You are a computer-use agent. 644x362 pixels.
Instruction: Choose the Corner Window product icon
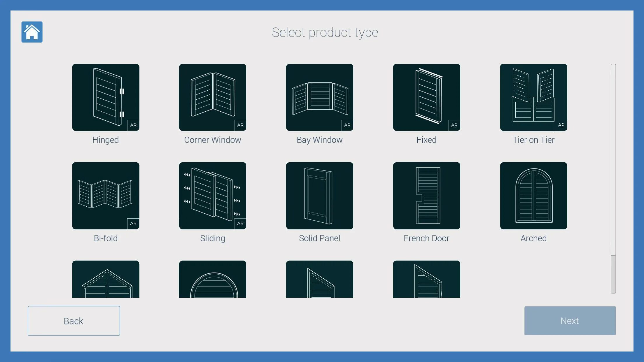(212, 97)
